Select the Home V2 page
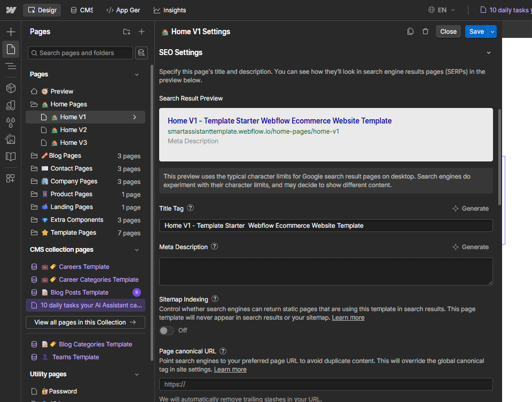532x402 pixels. tap(85, 130)
